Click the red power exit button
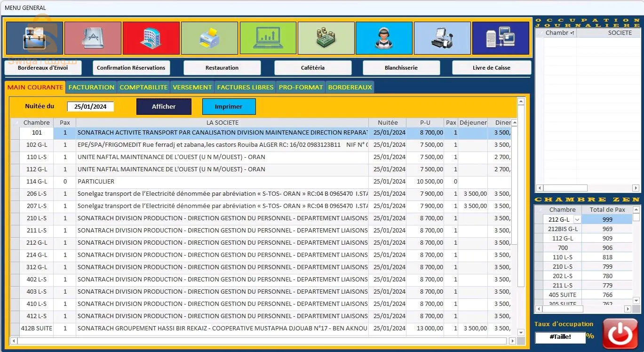The height and width of the screenshot is (352, 644). pyautogui.click(x=620, y=334)
